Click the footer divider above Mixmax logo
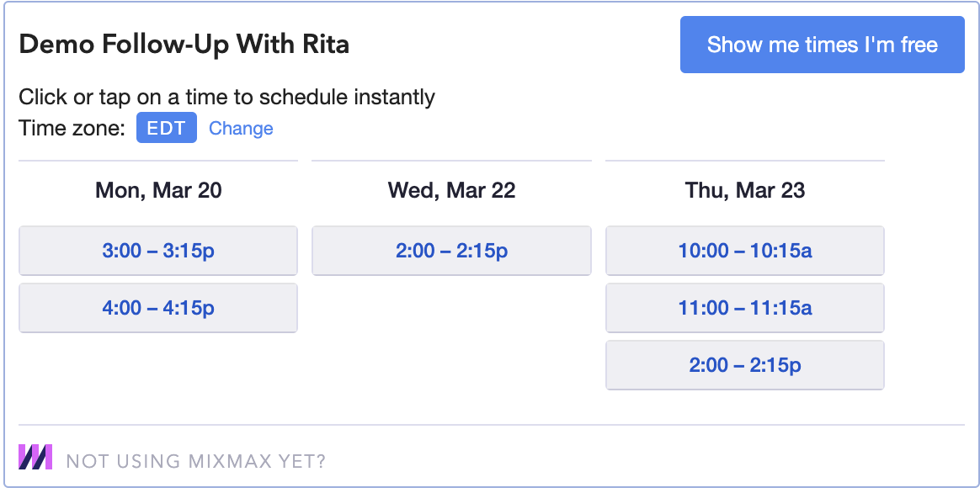The image size is (980, 493). [x=491, y=425]
